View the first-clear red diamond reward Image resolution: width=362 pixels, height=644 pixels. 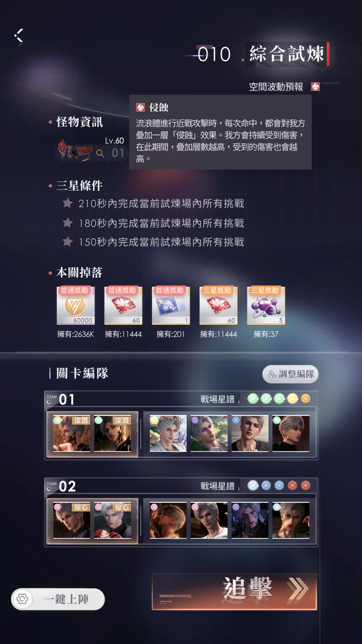tap(123, 306)
